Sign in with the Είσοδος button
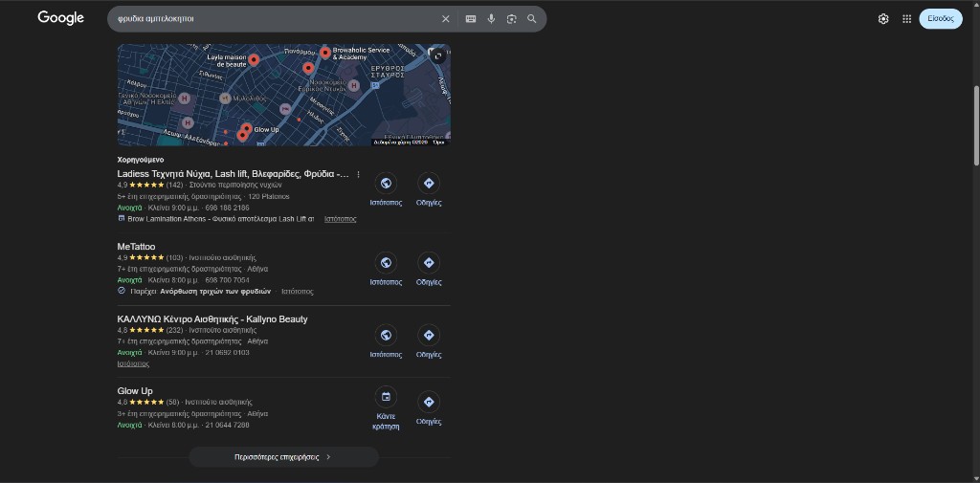 click(x=941, y=19)
